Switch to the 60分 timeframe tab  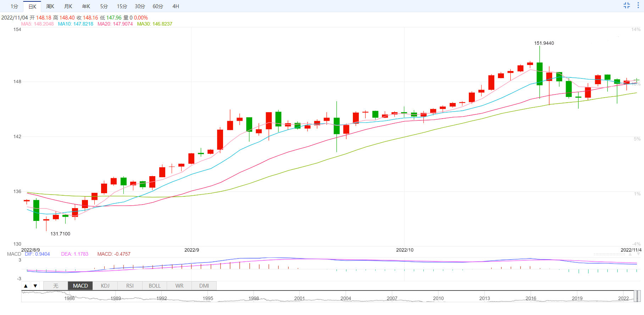tap(158, 6)
